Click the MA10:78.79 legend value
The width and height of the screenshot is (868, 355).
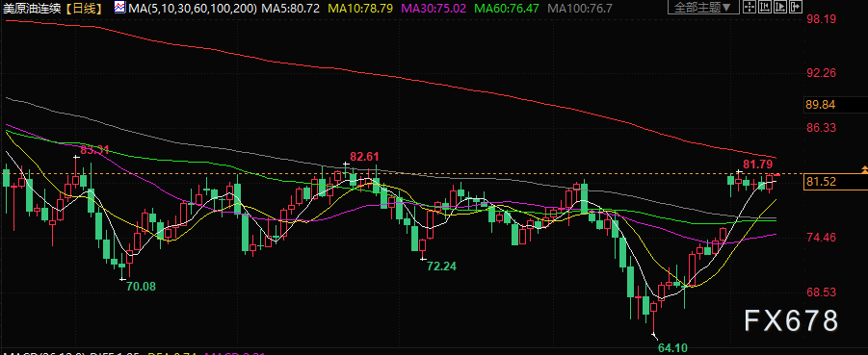[x=361, y=9]
